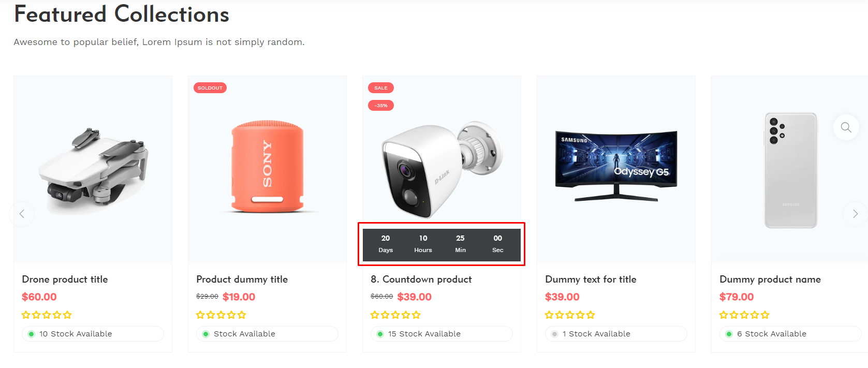The width and height of the screenshot is (868, 368).
Task: Click 10 Stock Available indicator
Action: (x=76, y=334)
